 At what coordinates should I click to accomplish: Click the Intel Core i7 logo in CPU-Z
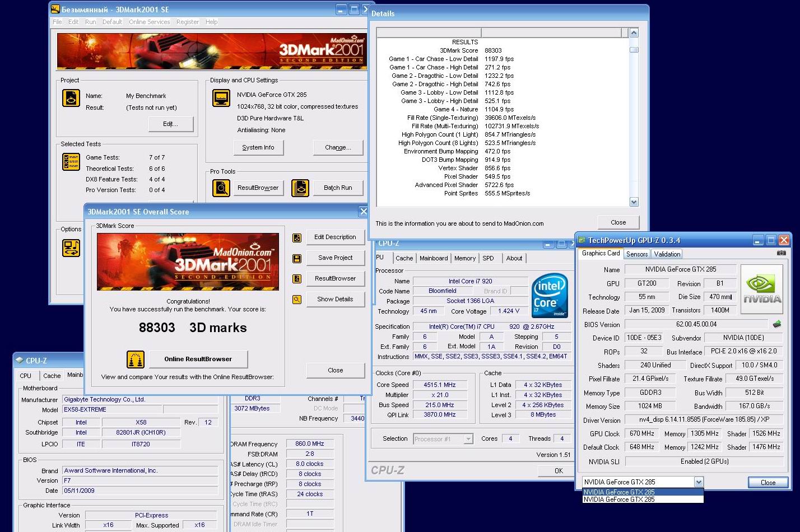tap(549, 296)
